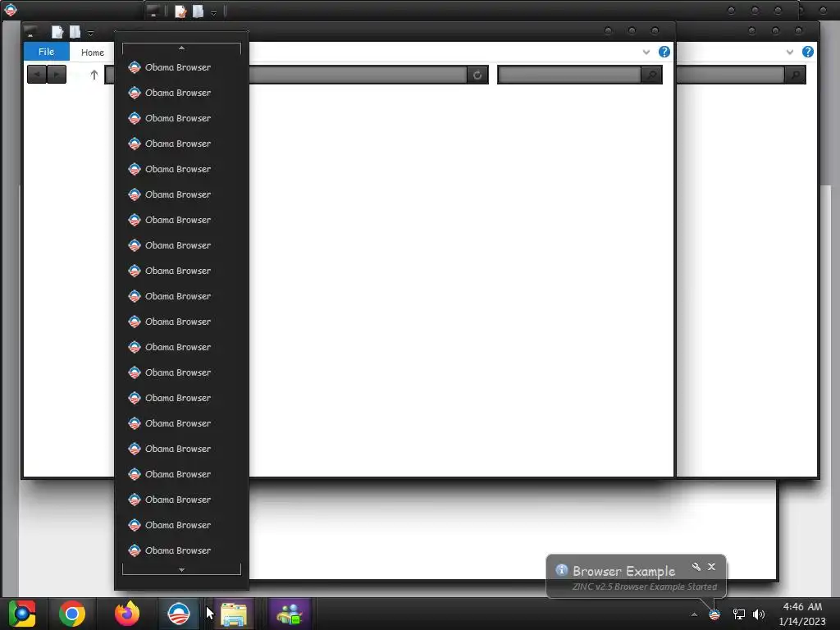The width and height of the screenshot is (840, 630).
Task: Show hidden tray icons
Action: pyautogui.click(x=694, y=614)
